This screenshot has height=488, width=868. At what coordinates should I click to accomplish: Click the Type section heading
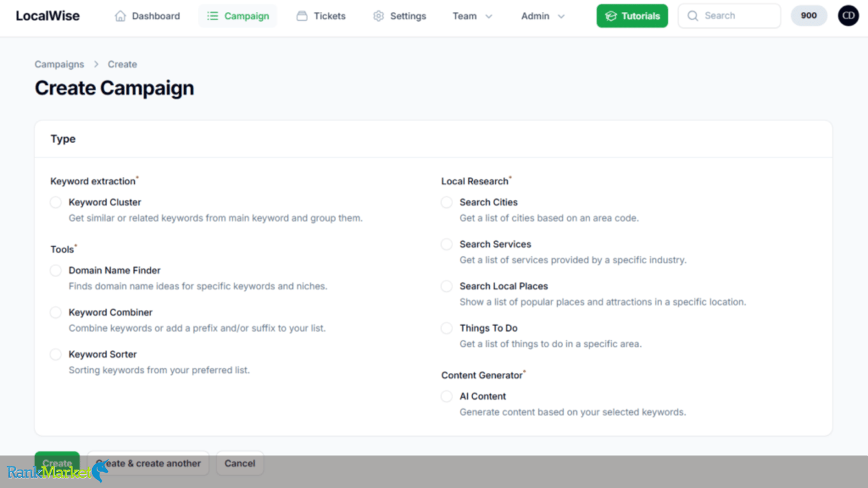point(63,139)
